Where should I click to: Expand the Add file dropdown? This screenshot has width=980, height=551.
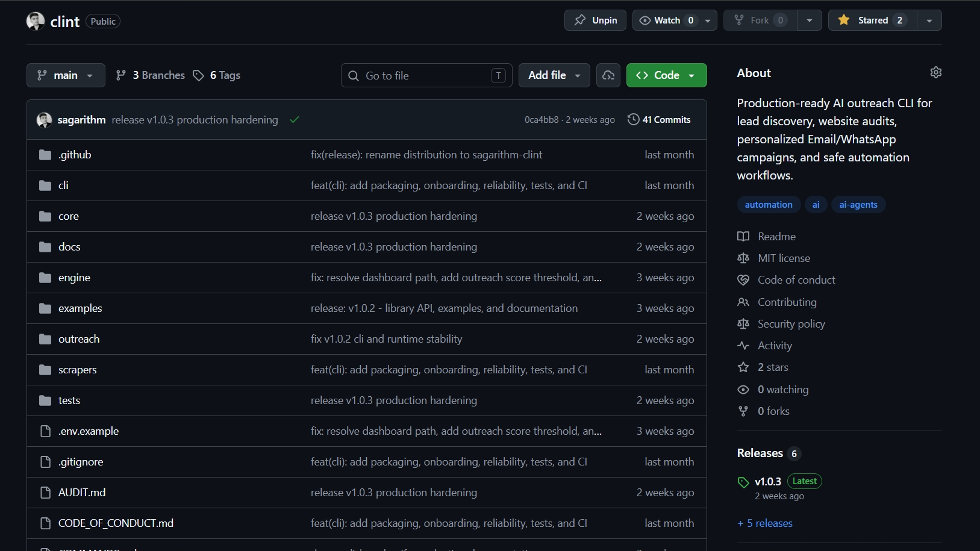(554, 75)
